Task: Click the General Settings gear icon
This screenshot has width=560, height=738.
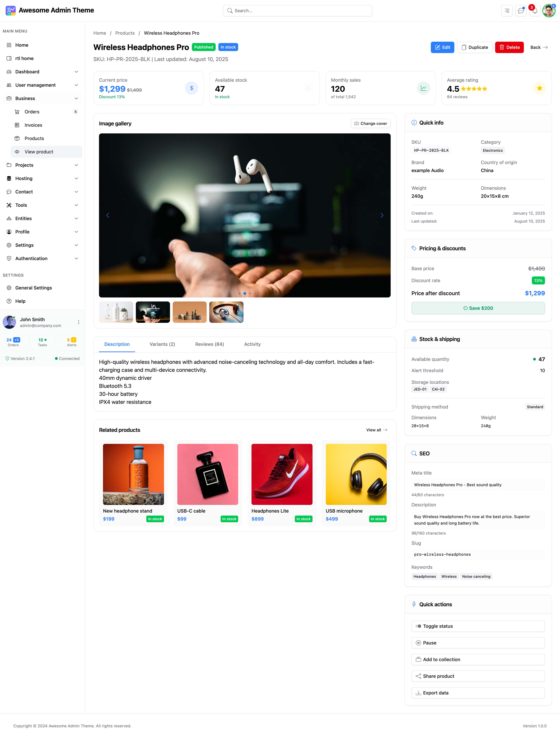Action: point(9,288)
